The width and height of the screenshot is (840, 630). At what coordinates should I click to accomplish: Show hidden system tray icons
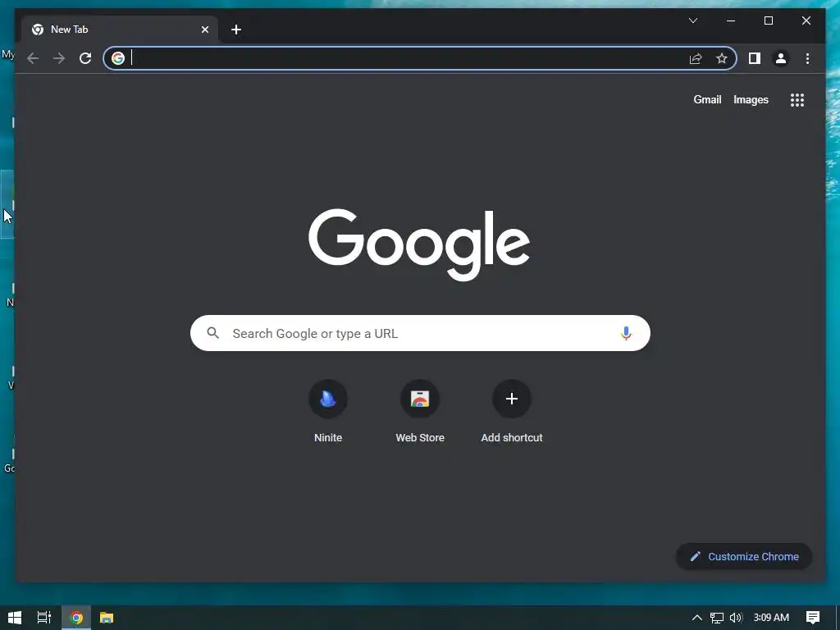(x=696, y=618)
